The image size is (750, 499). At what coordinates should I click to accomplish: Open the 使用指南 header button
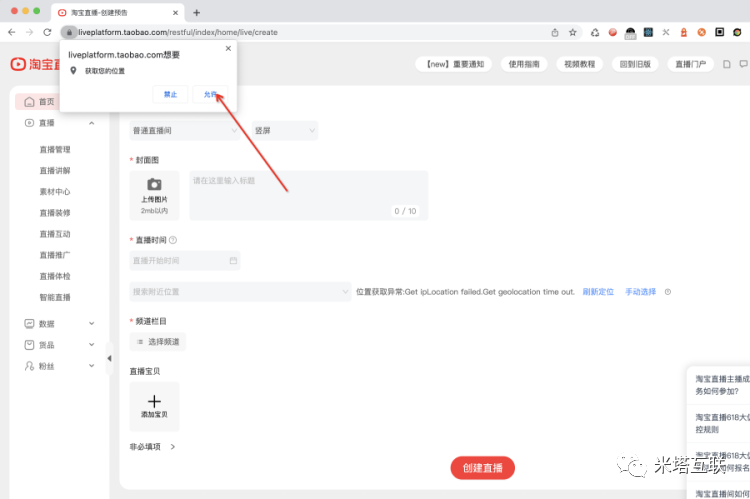[524, 64]
